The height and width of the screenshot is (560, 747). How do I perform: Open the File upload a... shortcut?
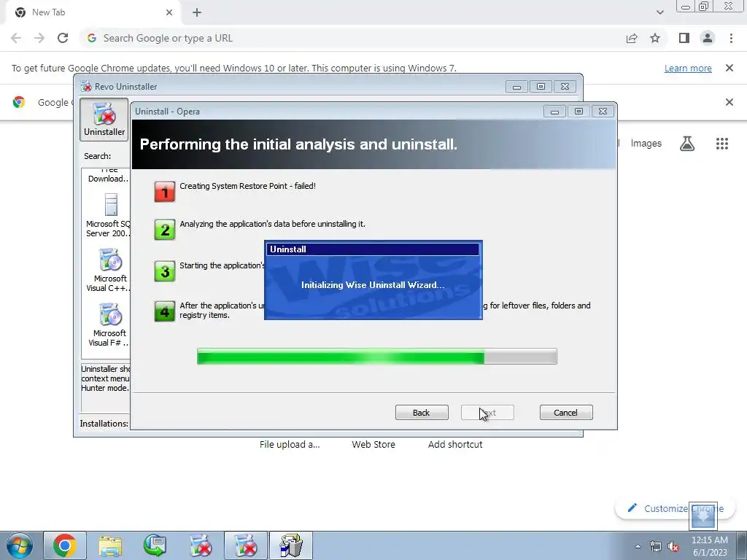tap(290, 444)
